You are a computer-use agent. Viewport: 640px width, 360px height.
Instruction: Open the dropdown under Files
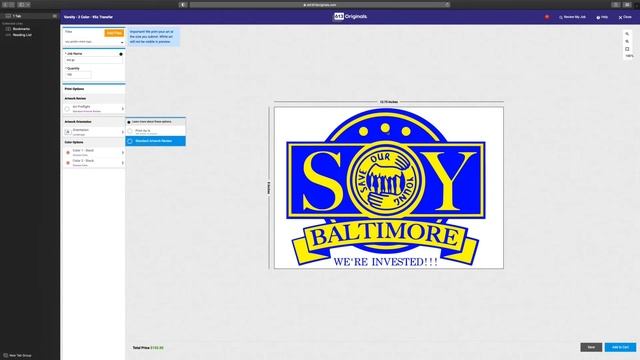coord(94,42)
